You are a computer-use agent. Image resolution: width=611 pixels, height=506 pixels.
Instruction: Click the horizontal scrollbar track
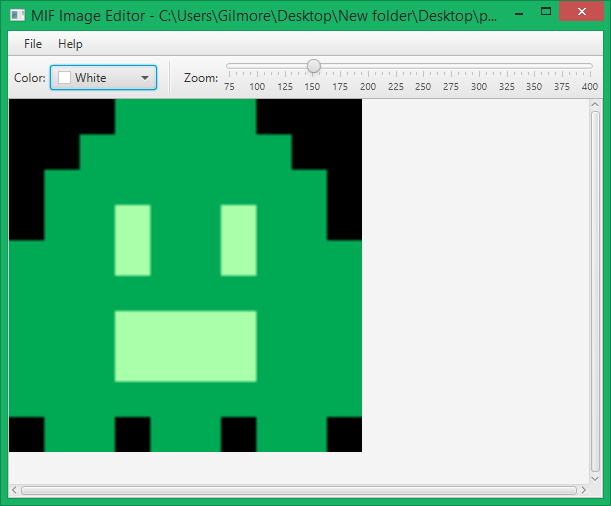pyautogui.click(x=299, y=490)
